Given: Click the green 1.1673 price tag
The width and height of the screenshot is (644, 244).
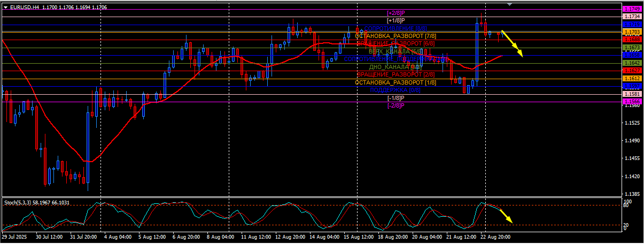Looking at the screenshot, I should (633, 48).
